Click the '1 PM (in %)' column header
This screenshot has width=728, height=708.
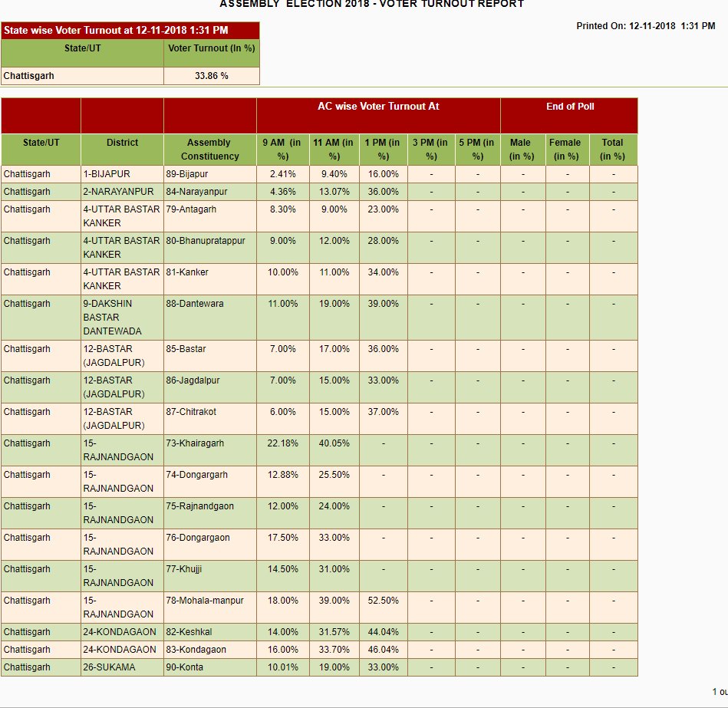click(383, 149)
